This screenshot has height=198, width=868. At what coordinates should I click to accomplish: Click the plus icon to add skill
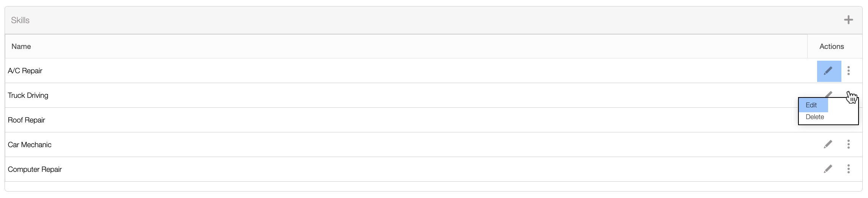click(x=848, y=20)
